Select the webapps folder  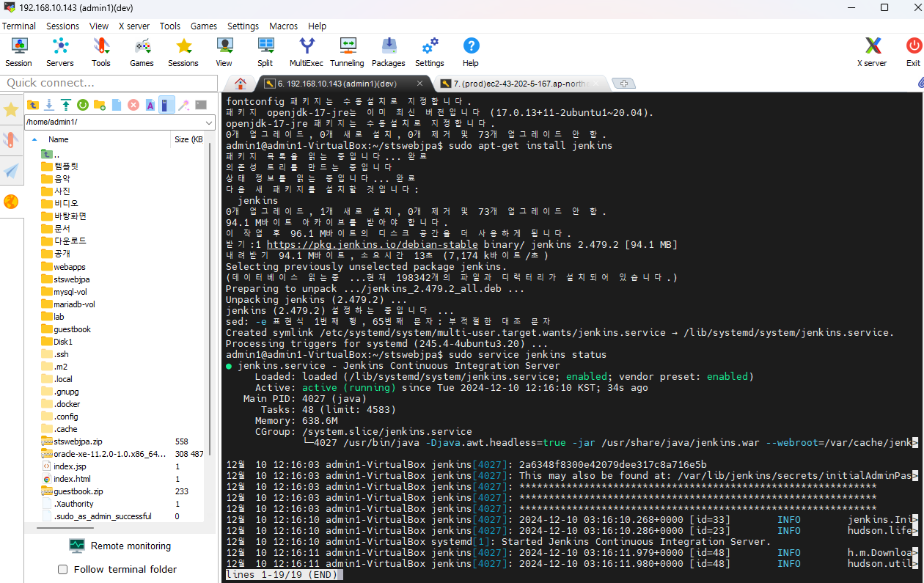point(69,267)
